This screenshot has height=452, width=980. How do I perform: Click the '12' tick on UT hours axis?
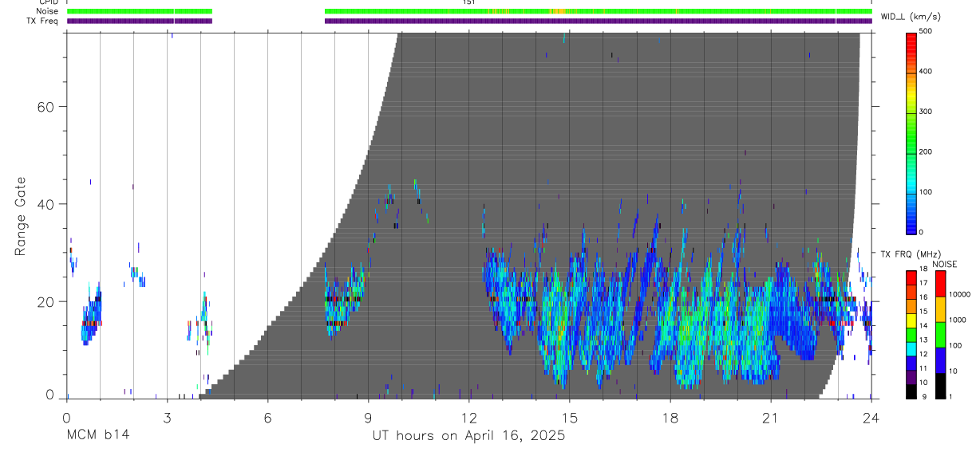coord(468,417)
